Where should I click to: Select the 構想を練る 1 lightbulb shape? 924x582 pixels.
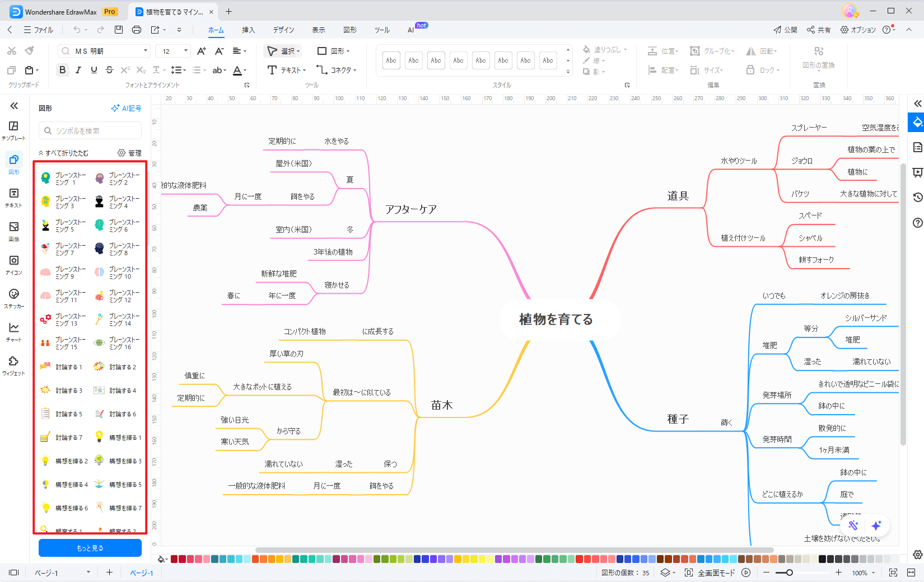coord(118,438)
